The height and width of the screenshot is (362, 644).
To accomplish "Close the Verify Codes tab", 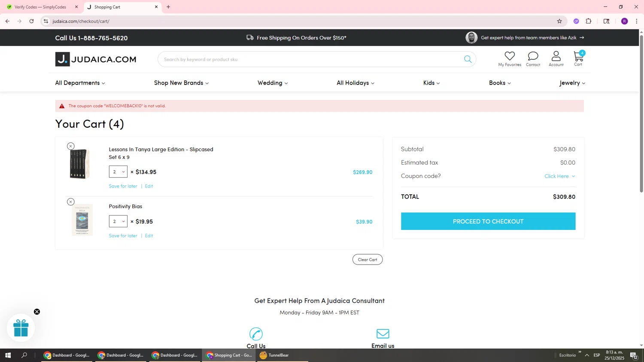I will 76,7.
